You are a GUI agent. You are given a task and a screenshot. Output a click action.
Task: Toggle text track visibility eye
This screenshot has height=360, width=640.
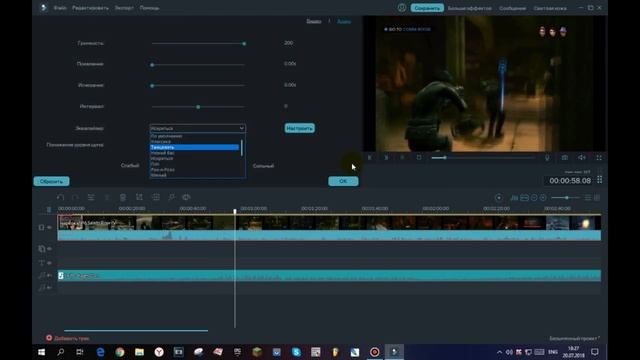pos(49,263)
